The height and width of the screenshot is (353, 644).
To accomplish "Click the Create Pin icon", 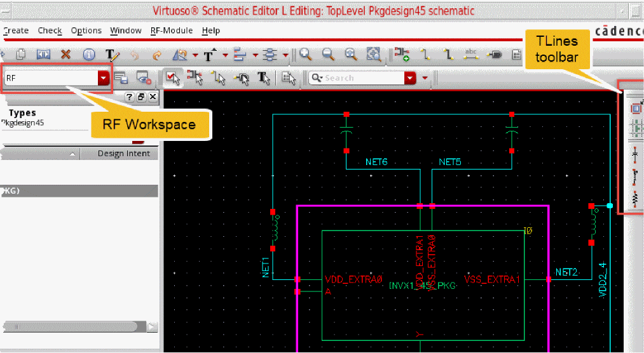I will (494, 55).
